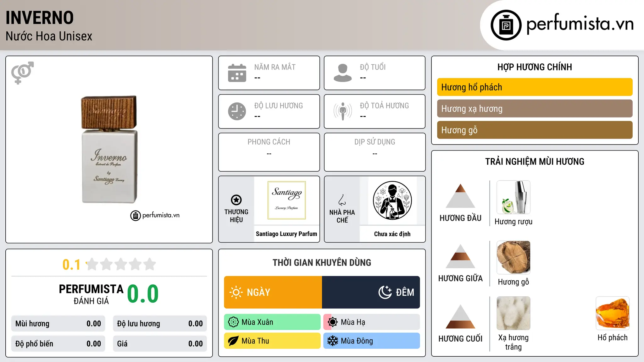Screen dimensions: 644x362
Task: Click the PERFUMISTA ĐÁNH GIÁ label
Action: pos(91,294)
